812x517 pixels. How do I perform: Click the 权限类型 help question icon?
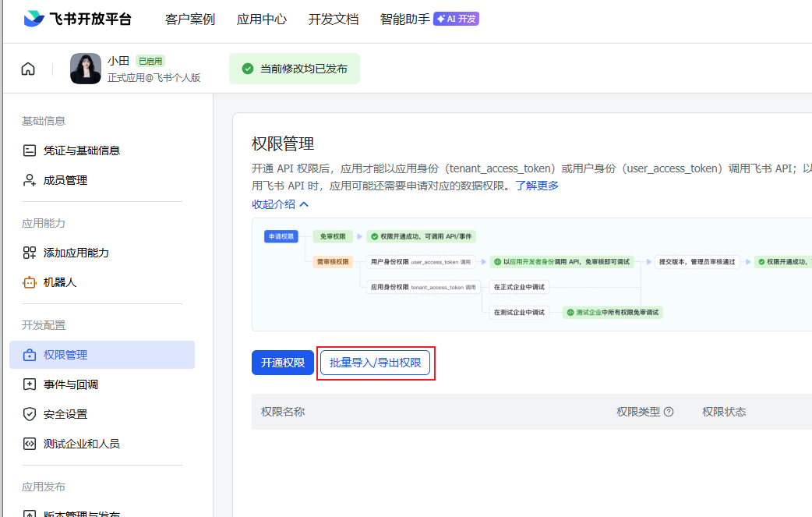tap(668, 412)
